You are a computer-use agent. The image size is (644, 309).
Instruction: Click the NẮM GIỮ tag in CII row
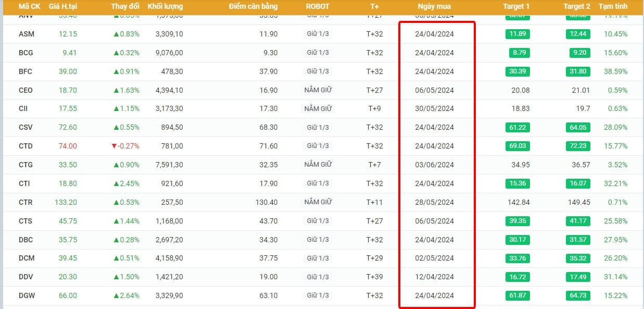[318, 108]
